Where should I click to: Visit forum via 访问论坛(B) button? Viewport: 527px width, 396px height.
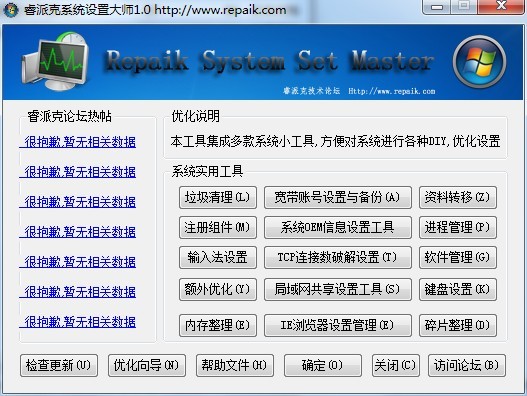point(467,365)
